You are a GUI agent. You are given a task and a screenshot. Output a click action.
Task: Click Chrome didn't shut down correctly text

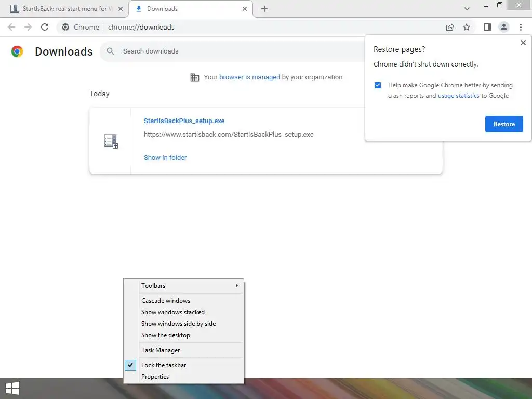point(426,64)
